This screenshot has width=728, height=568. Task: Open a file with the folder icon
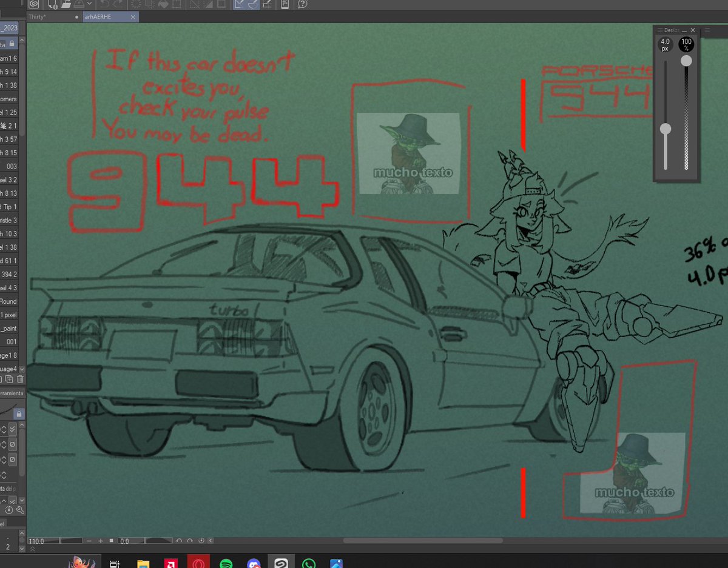(x=66, y=4)
